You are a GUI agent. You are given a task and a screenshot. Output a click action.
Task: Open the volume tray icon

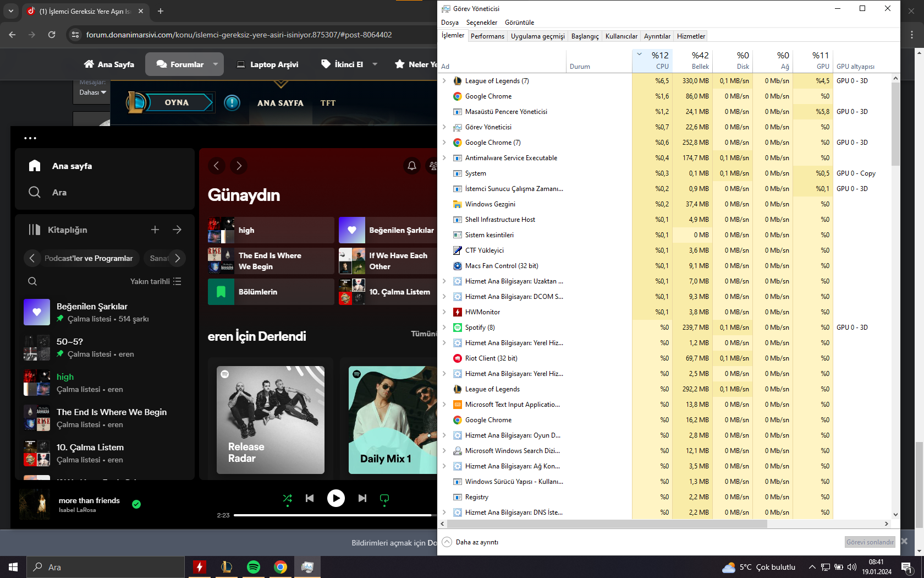pos(852,567)
